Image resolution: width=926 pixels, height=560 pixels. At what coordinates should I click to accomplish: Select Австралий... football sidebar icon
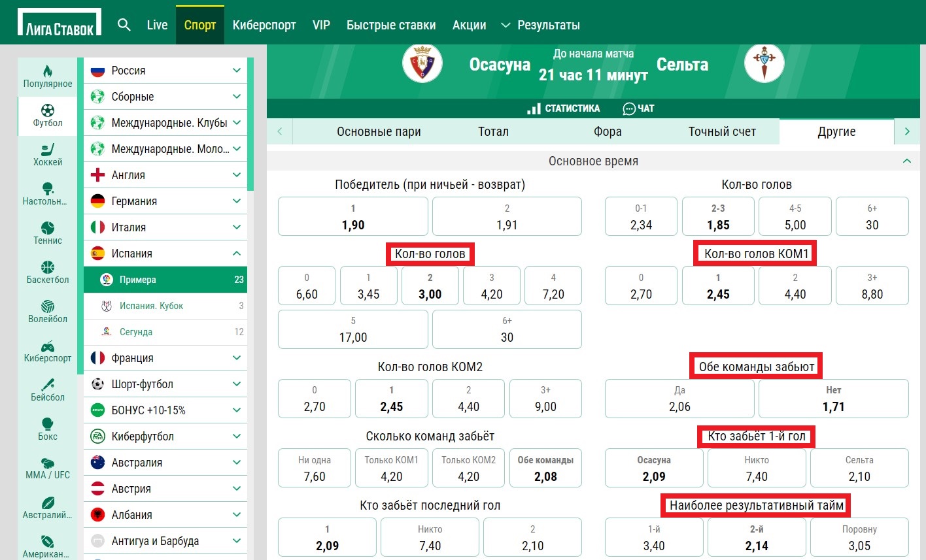pyautogui.click(x=48, y=502)
